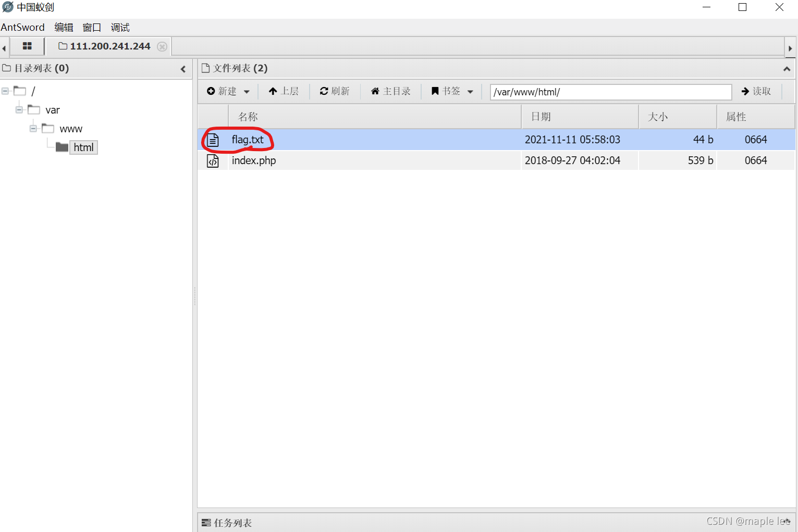The height and width of the screenshot is (532, 798).
Task: Close the 中国蚁剑 window
Action: click(x=779, y=7)
